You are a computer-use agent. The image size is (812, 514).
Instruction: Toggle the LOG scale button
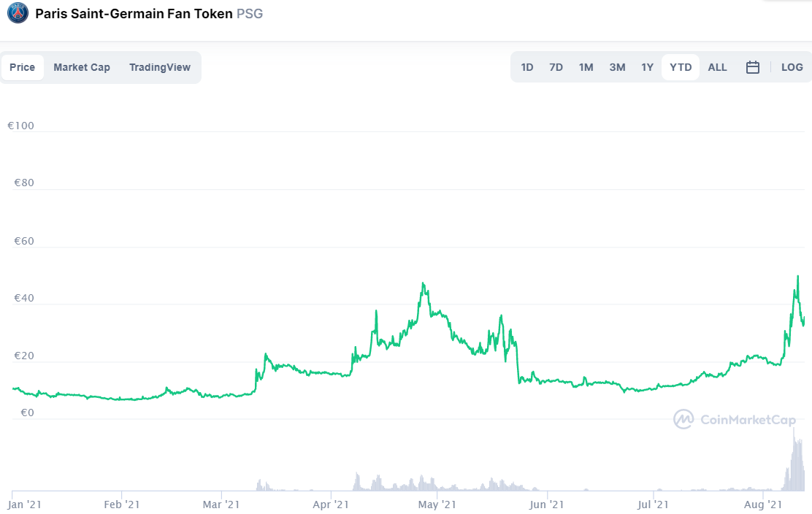coord(792,67)
